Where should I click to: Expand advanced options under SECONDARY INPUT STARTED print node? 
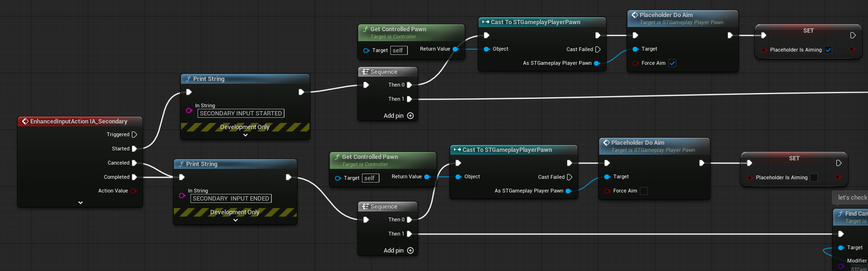[x=245, y=135]
